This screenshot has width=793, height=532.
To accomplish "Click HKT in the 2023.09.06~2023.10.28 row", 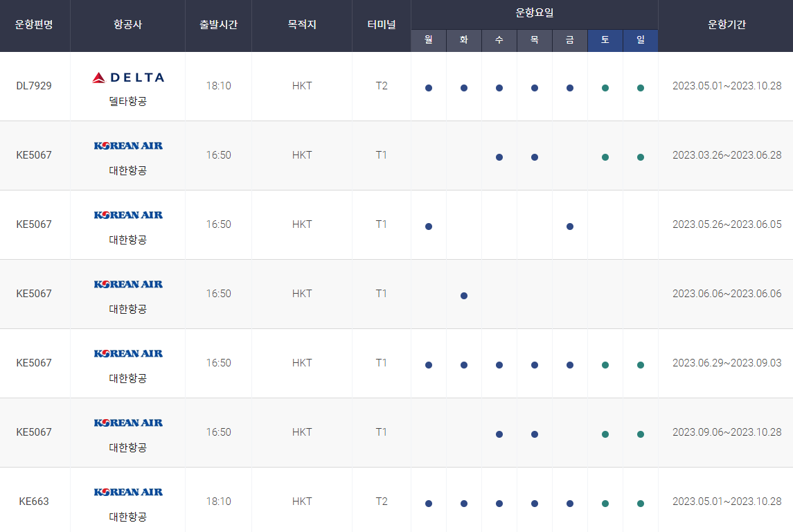I will pyautogui.click(x=302, y=432).
